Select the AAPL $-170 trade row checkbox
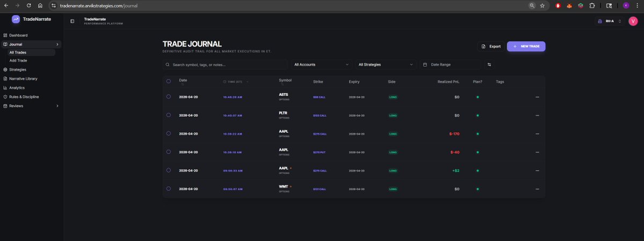Image resolution: width=644 pixels, height=241 pixels. coord(169,133)
